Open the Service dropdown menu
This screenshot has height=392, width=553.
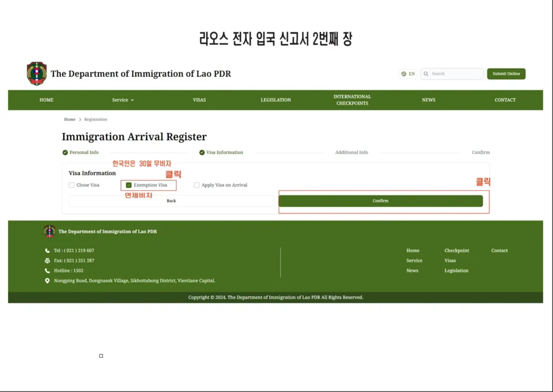tap(122, 100)
